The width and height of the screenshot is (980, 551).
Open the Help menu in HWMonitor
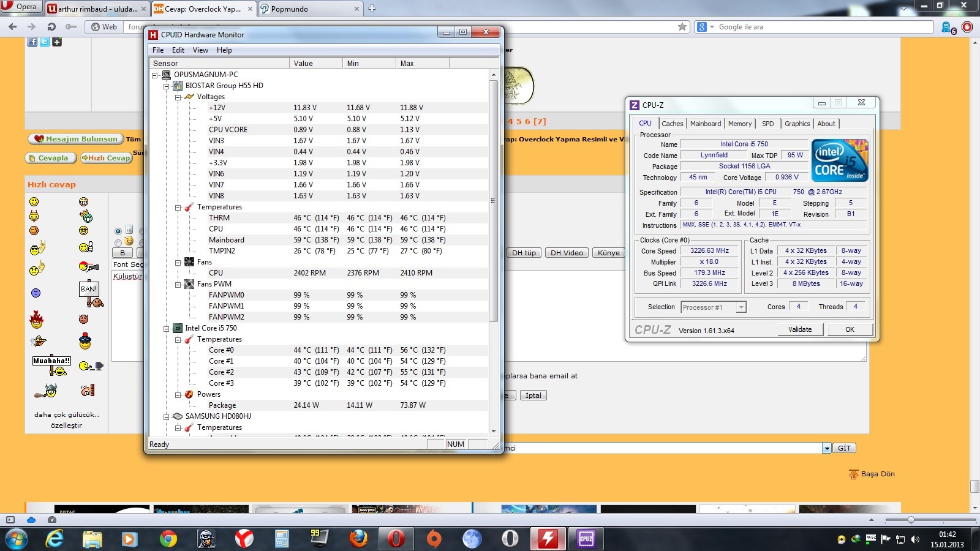[x=224, y=50]
